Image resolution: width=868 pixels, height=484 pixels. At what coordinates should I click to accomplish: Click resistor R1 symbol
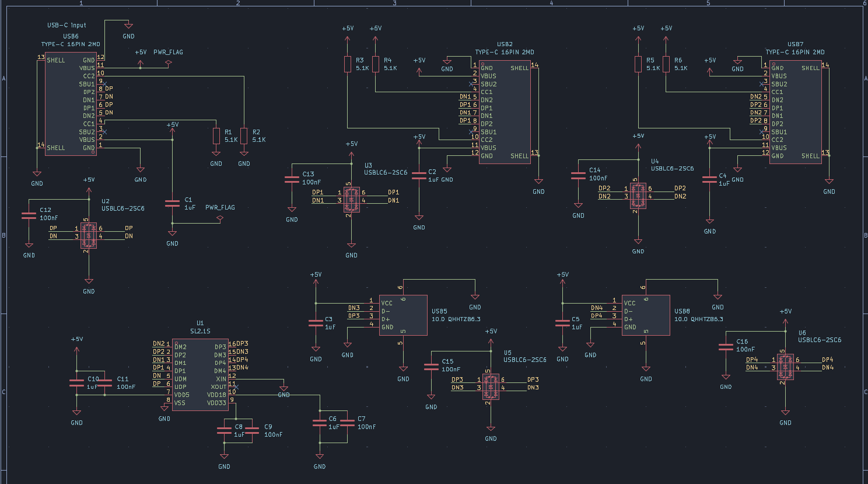point(216,136)
